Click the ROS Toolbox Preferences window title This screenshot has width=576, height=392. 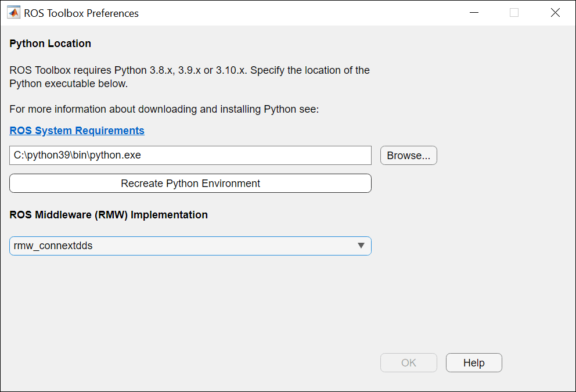pyautogui.click(x=81, y=13)
